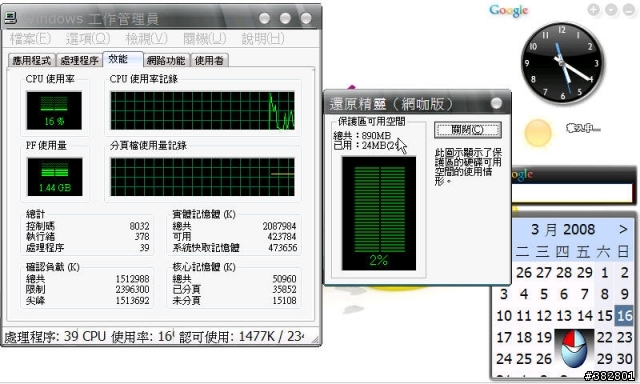Open the 說明(H) menu
Viewport: 640px width, 384px height.
pyautogui.click(x=263, y=39)
